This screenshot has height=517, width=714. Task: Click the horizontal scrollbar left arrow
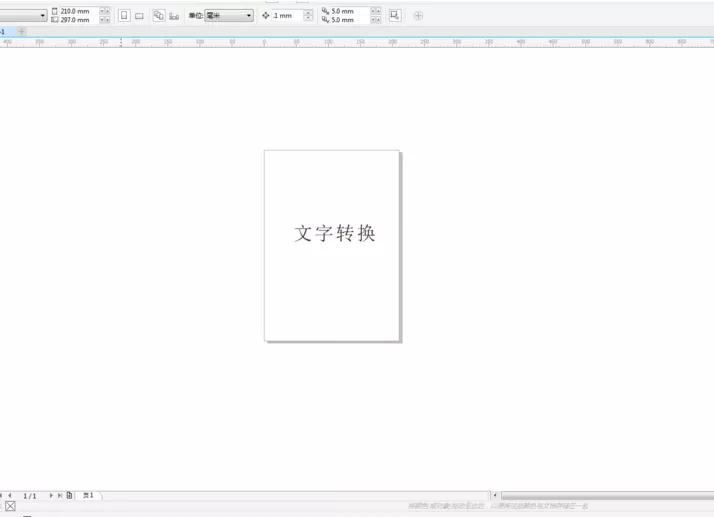[495, 495]
